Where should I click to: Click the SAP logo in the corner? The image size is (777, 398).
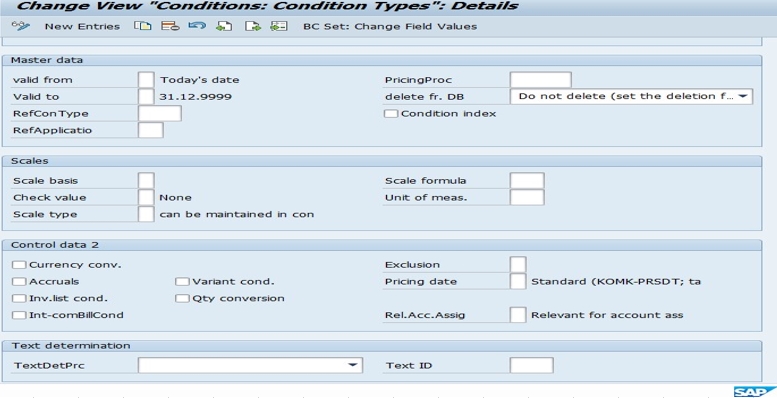pyautogui.click(x=755, y=392)
